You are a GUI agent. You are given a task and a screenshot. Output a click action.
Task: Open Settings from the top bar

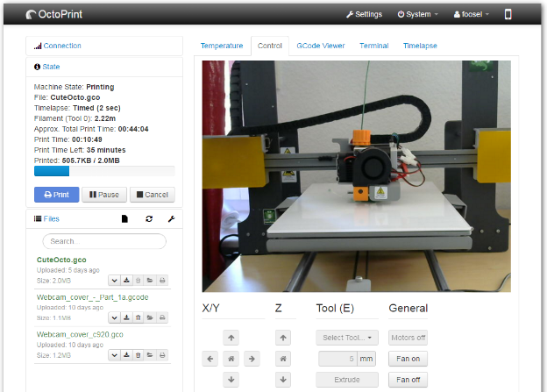tap(364, 14)
